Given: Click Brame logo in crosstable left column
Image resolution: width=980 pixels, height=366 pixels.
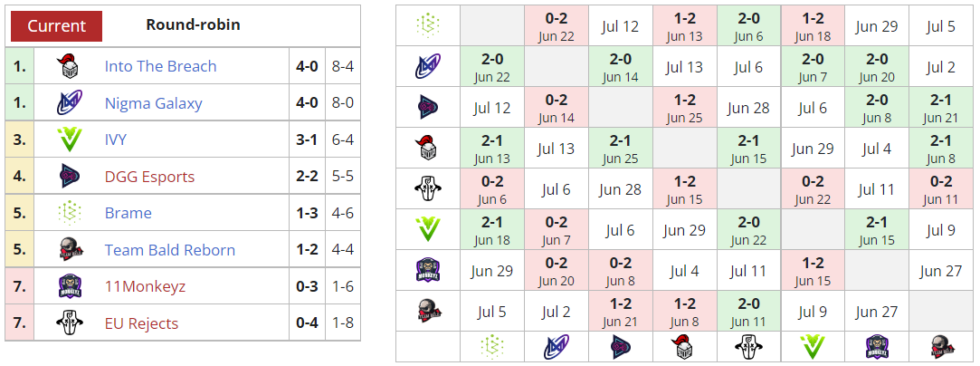Looking at the screenshot, I should [428, 26].
